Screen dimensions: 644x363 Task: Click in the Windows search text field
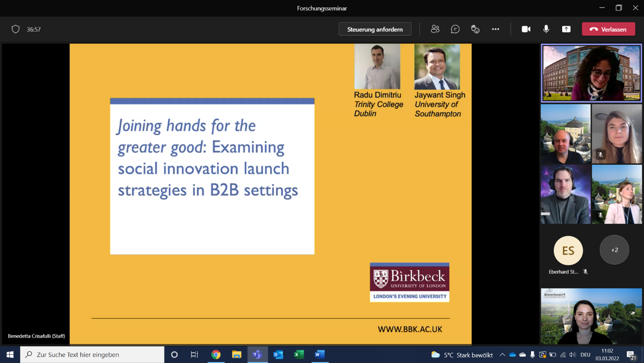coord(98,355)
